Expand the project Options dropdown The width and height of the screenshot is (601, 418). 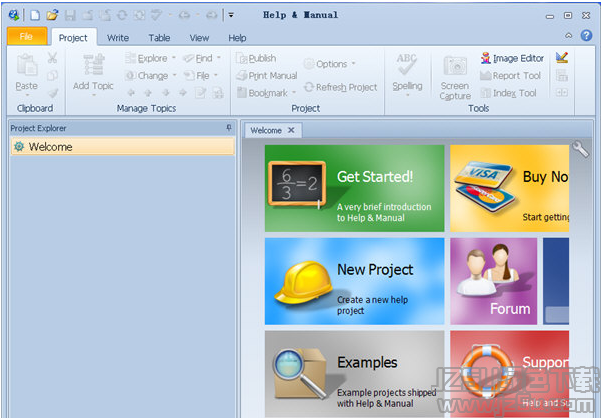353,63
